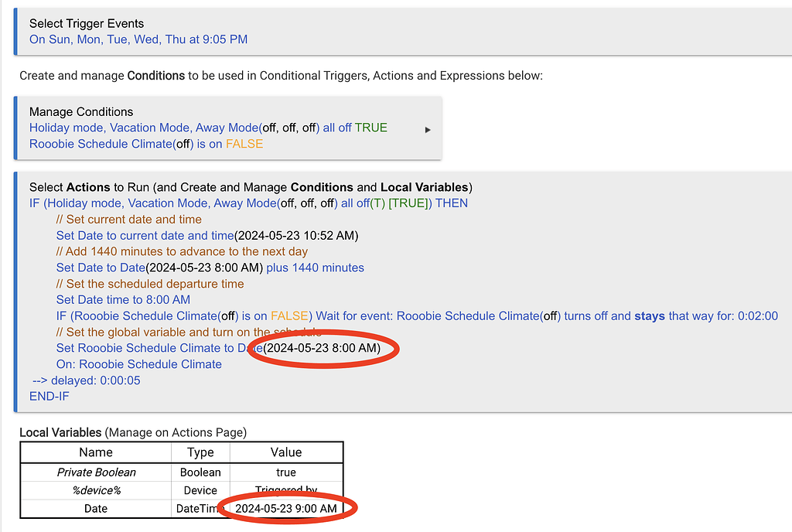This screenshot has width=792, height=532.
Task: Expand the Manage Conditions arrow
Action: click(428, 130)
